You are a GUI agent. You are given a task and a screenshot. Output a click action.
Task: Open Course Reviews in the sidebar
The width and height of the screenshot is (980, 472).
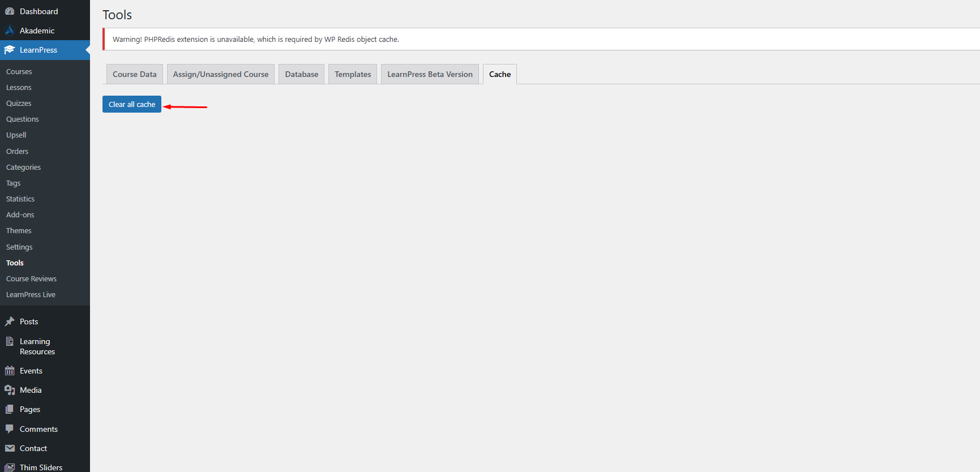coord(31,279)
